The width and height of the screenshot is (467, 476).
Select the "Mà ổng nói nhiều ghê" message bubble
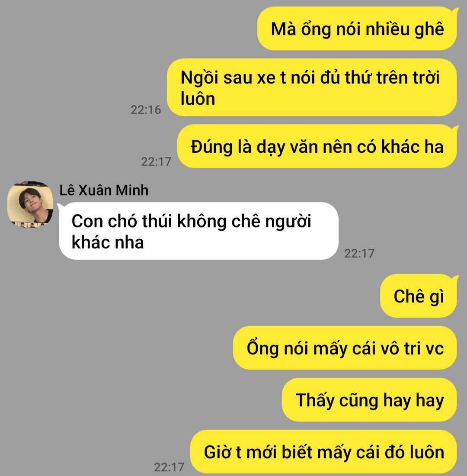pos(357,29)
